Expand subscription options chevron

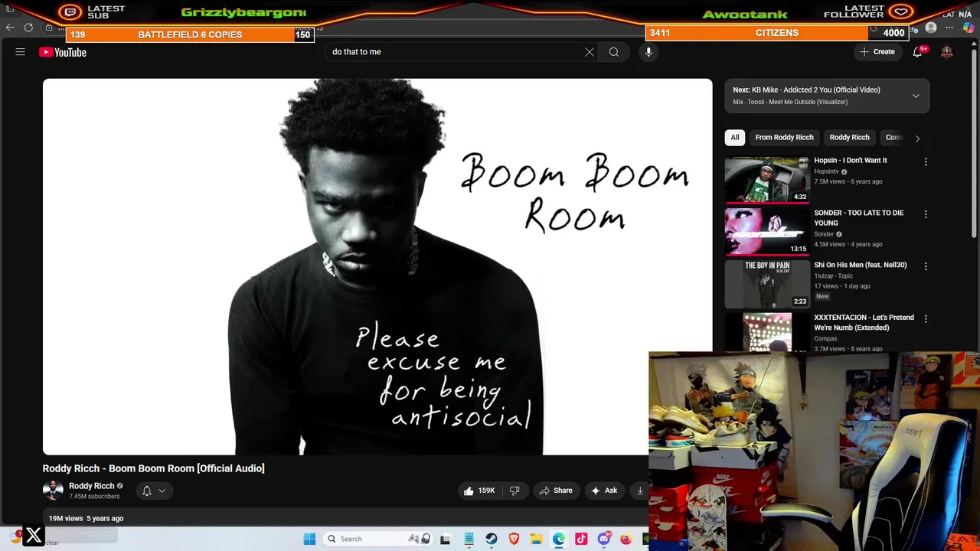(x=162, y=491)
